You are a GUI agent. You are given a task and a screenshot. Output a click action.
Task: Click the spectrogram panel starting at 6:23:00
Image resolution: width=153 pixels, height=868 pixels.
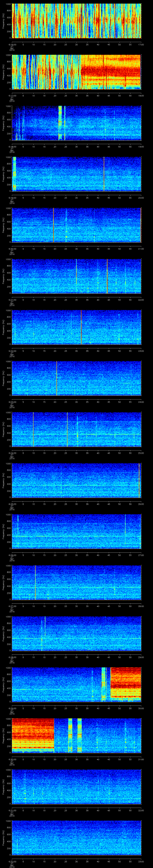click(x=76, y=378)
